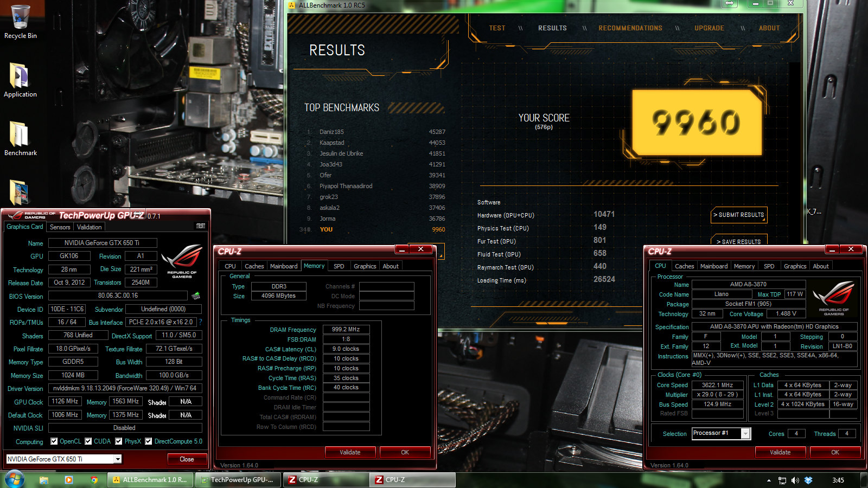Launch Chrome from the taskbar

click(x=94, y=480)
